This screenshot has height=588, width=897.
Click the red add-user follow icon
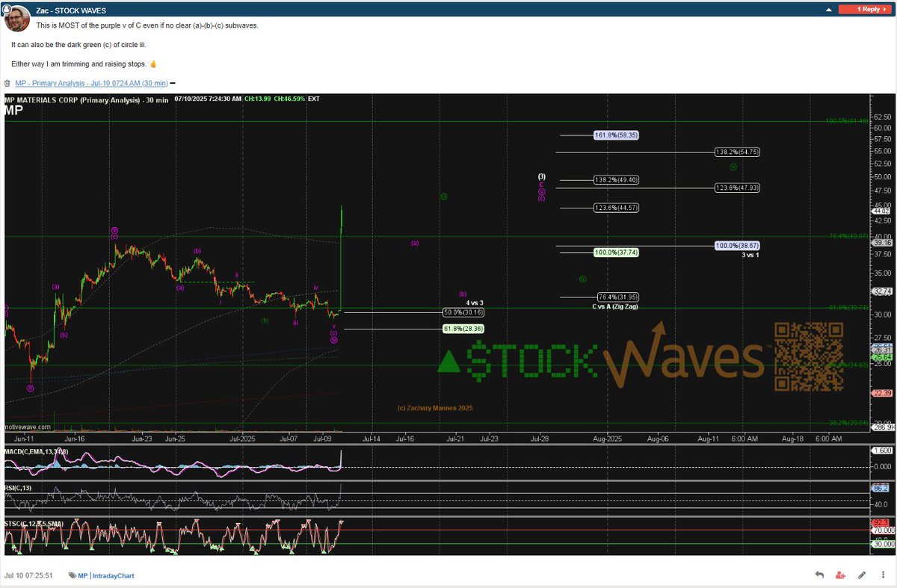pos(841,575)
